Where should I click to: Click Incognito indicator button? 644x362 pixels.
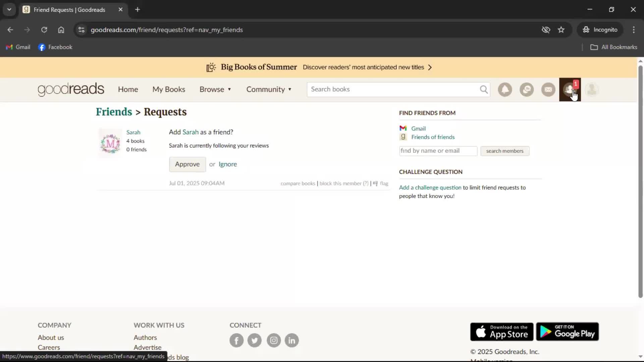(600, 30)
